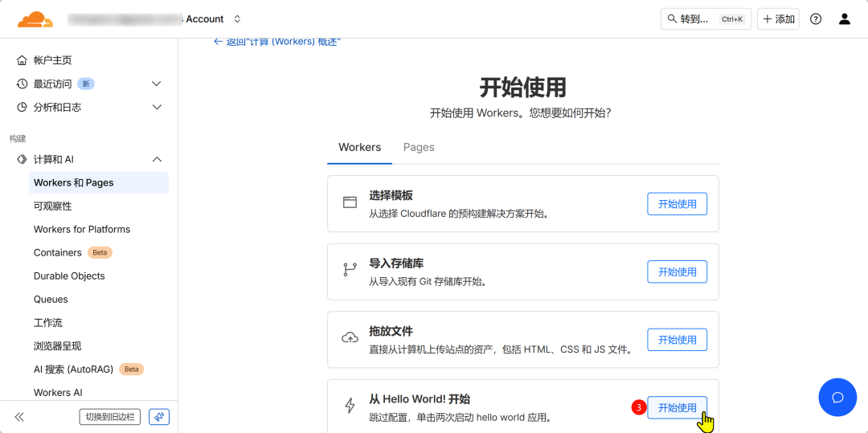Expand the 最近访问 section
This screenshot has width=868, height=433.
pyautogui.click(x=157, y=84)
